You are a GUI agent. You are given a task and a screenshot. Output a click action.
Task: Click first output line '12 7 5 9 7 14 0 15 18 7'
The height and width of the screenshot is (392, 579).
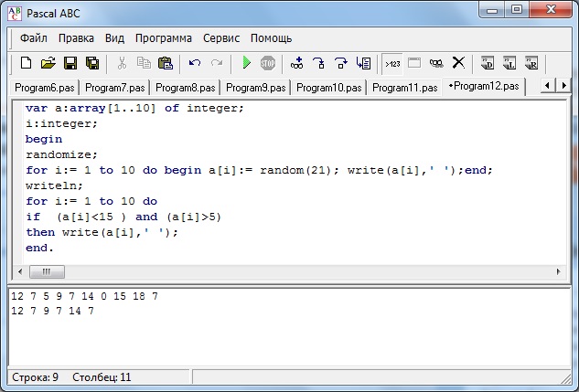pos(84,296)
